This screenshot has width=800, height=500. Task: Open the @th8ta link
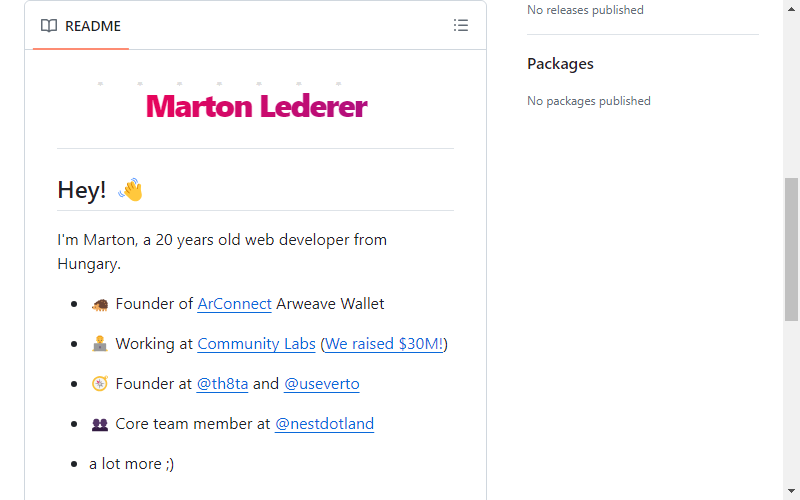pyautogui.click(x=222, y=383)
